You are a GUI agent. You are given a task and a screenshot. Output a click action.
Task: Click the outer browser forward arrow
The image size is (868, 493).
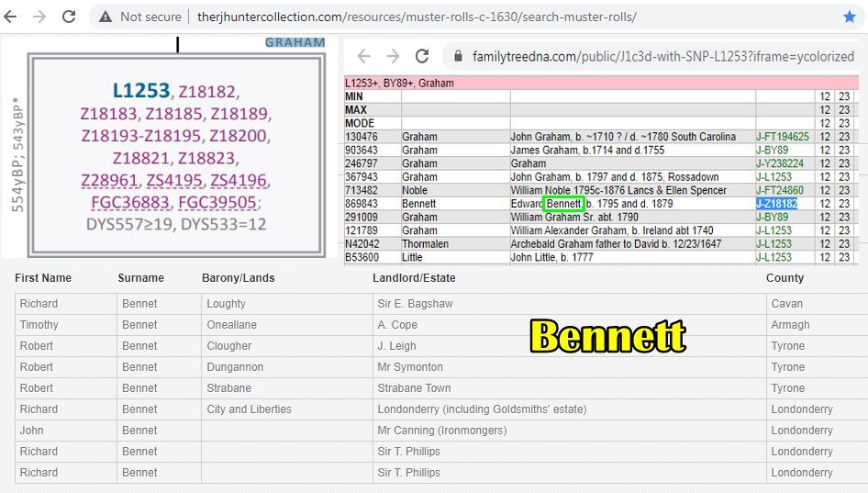[x=40, y=17]
